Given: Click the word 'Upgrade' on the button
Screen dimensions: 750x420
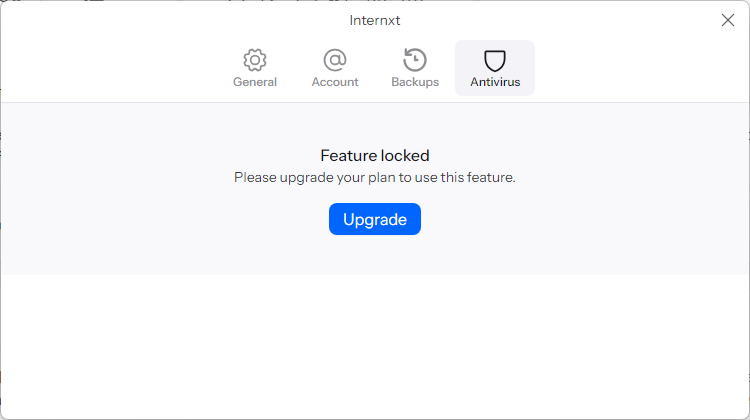Looking at the screenshot, I should coord(375,220).
